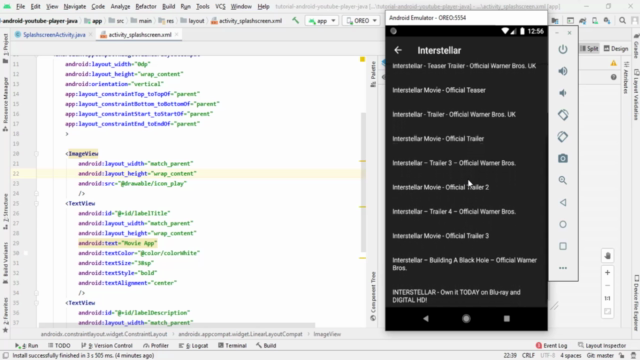The image size is (640, 360).
Task: Select the pan hand tool in layout editor
Action: pyautogui.click(x=607, y=256)
